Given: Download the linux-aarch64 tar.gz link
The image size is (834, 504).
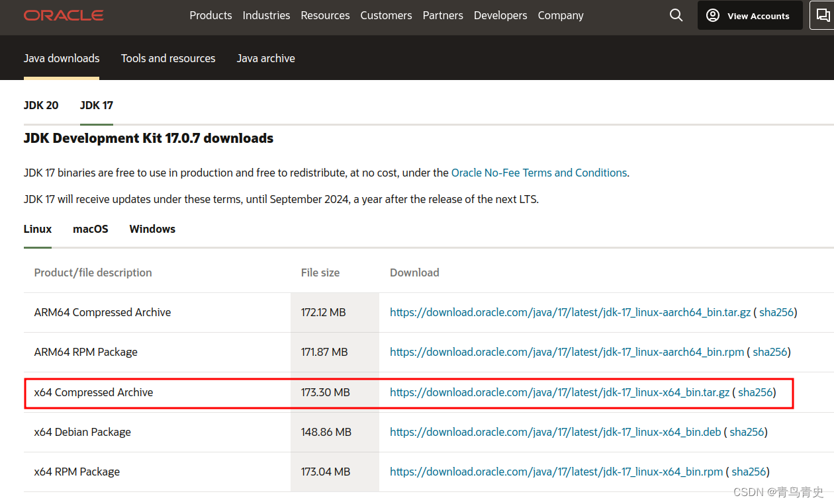Looking at the screenshot, I should 570,312.
